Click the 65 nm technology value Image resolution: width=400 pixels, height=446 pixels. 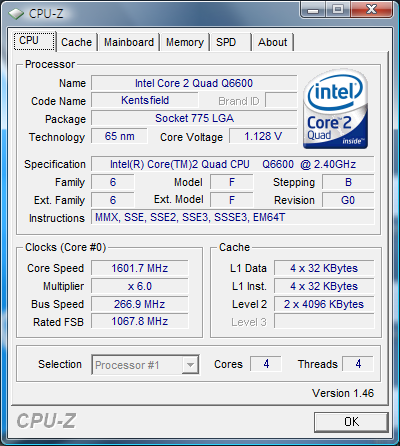tap(119, 136)
